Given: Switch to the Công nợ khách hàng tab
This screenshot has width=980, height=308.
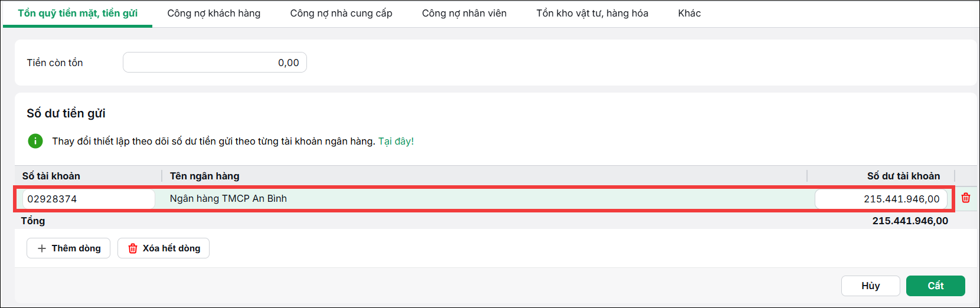Looking at the screenshot, I should coord(214,13).
